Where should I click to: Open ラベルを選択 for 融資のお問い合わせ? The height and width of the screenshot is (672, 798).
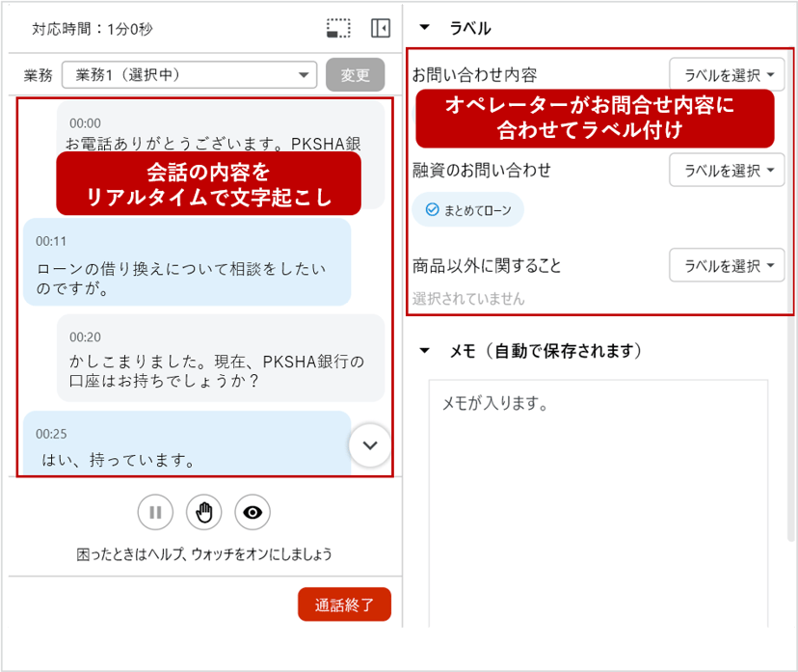point(728,171)
